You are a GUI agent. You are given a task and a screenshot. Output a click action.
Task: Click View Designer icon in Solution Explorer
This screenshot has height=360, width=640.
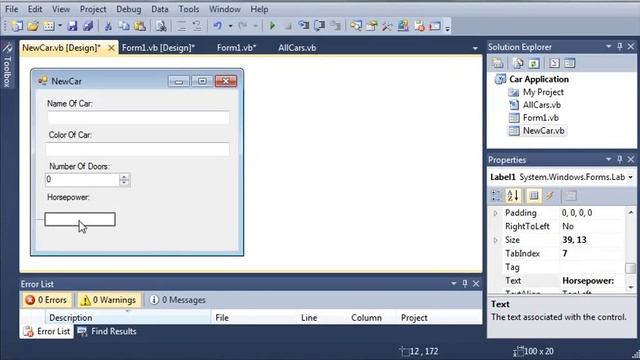(x=569, y=63)
